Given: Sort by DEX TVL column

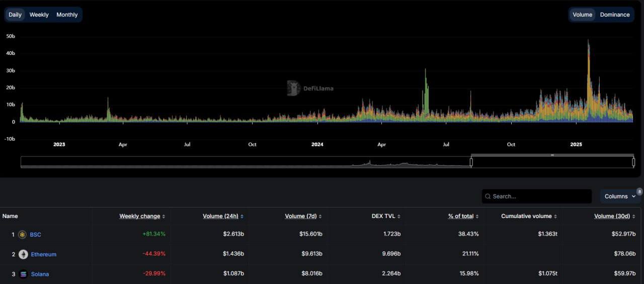Looking at the screenshot, I should point(385,216).
